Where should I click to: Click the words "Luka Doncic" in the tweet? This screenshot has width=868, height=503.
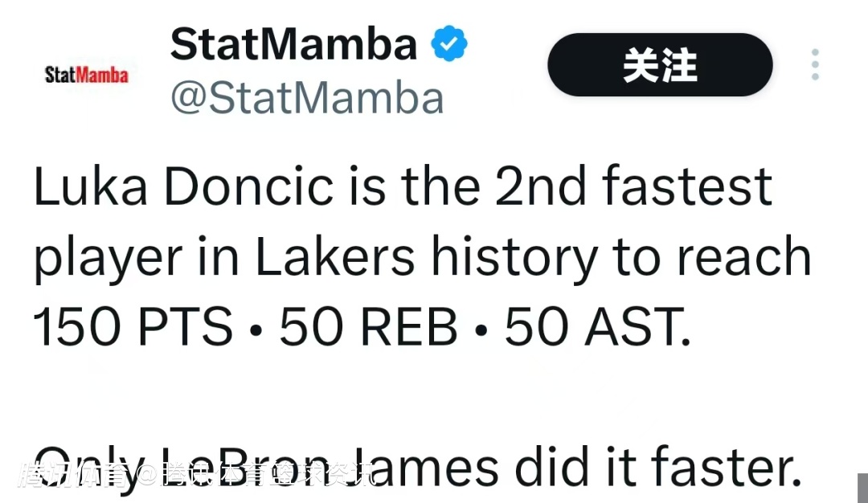[183, 187]
